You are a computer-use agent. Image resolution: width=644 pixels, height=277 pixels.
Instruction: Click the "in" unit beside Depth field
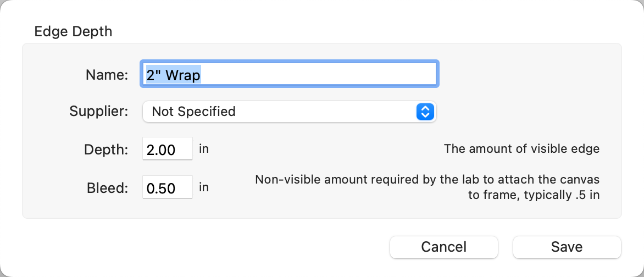204,148
